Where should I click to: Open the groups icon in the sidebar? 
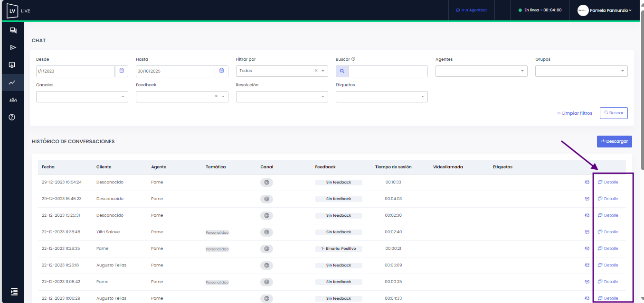point(13,100)
